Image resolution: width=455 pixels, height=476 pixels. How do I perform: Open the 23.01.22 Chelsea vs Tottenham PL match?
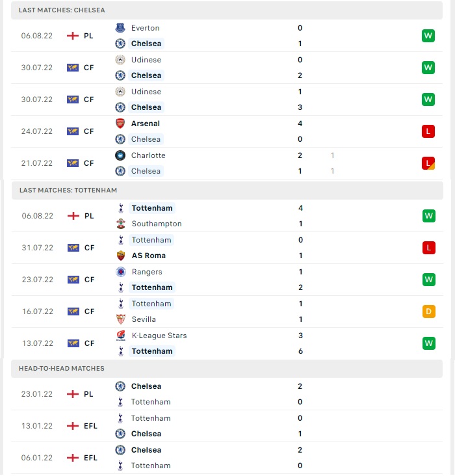(x=227, y=394)
